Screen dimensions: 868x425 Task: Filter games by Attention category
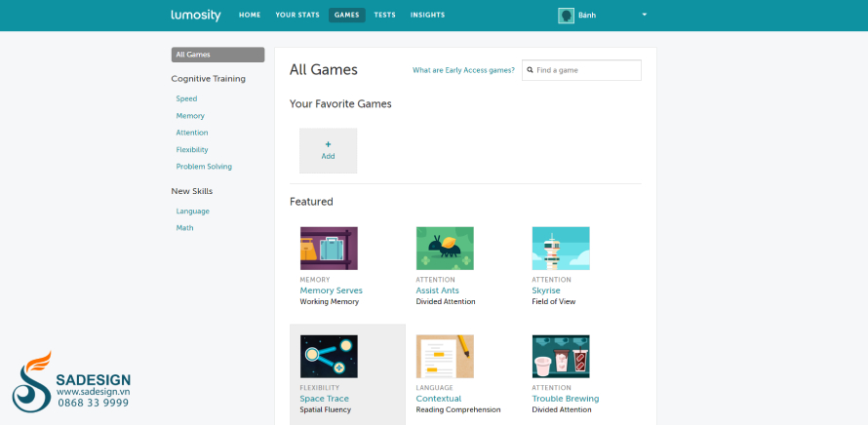tap(192, 133)
